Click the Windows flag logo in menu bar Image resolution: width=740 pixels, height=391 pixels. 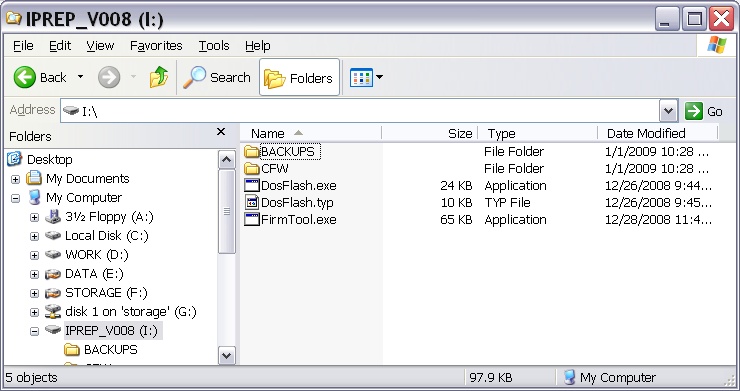point(717,45)
